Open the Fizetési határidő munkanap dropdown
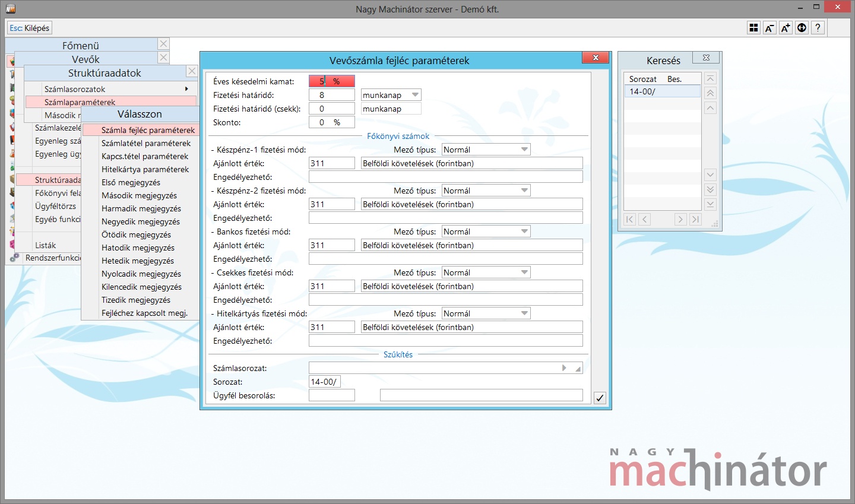This screenshot has height=504, width=855. (x=415, y=95)
